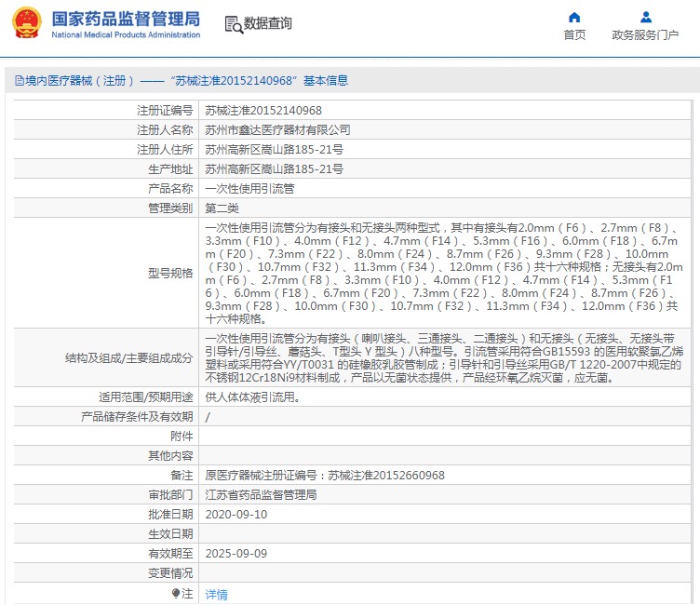Click the national emblem logo
Image resolution: width=700 pixels, height=605 pixels.
(x=27, y=22)
